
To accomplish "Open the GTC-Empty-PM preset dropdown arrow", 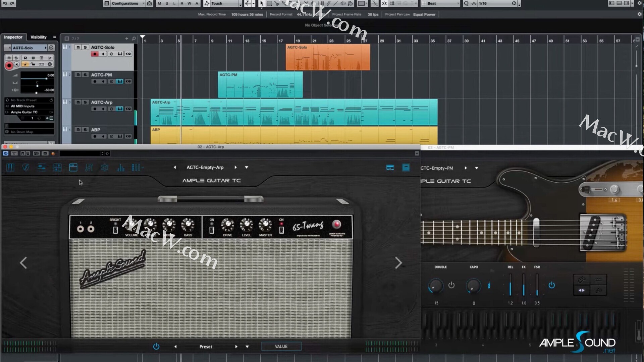I will click(477, 168).
